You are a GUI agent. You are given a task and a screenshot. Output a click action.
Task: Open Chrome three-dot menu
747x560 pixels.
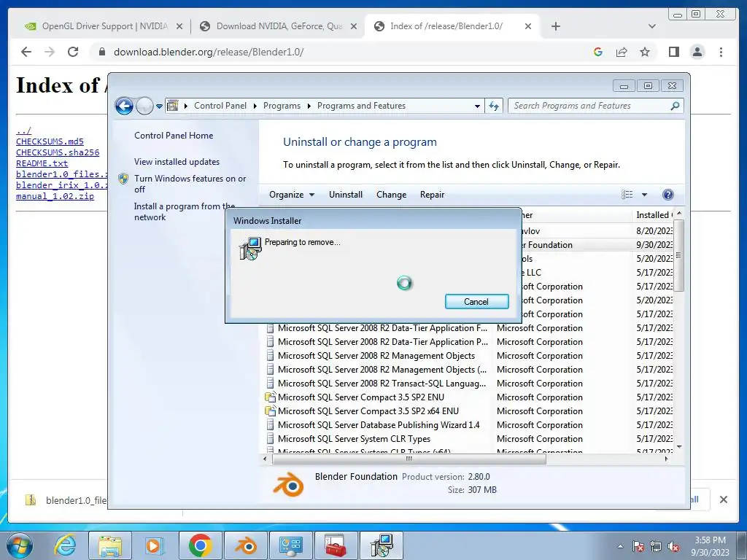pos(721,52)
